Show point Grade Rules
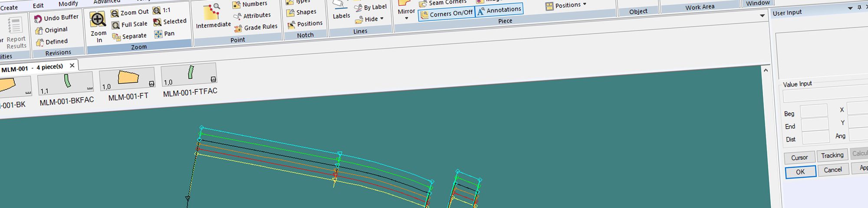 (256, 28)
